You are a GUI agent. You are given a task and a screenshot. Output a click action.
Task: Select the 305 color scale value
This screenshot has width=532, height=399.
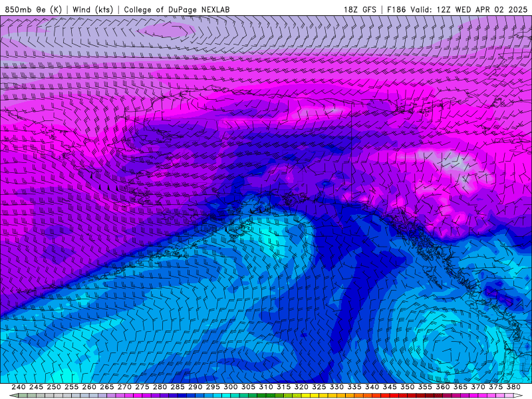248,387
